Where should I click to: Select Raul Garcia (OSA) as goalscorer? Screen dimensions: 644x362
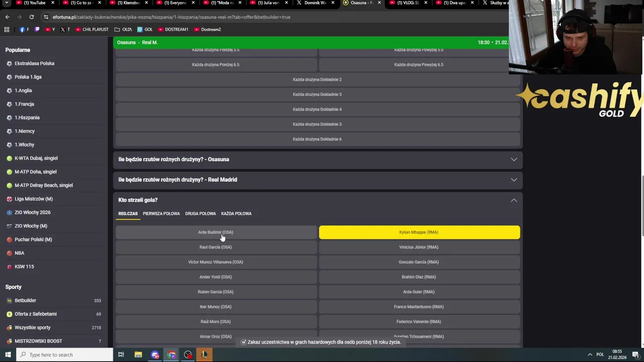216,247
